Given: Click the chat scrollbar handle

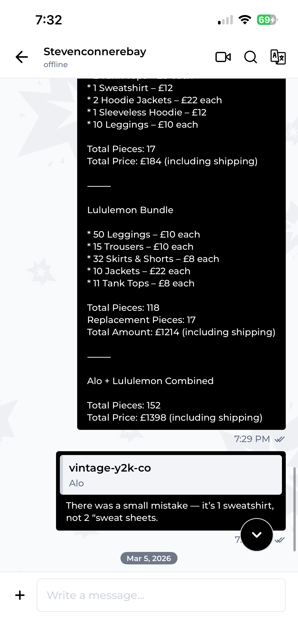Looking at the screenshot, I should [294, 509].
